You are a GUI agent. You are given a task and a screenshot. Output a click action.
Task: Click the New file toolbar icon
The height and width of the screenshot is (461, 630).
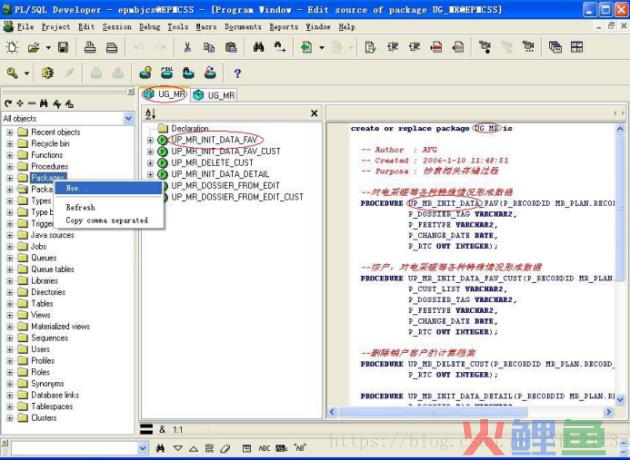12,47
